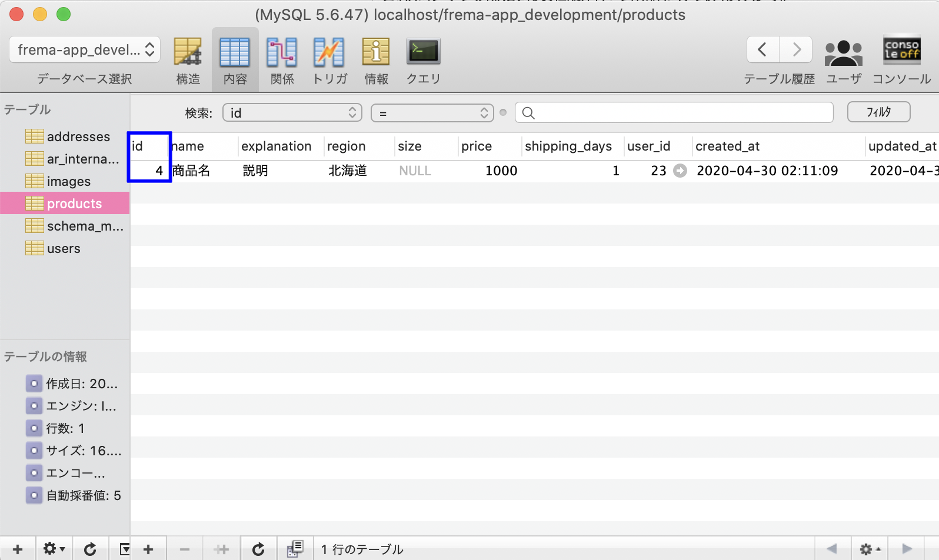Viewport: 939px width, 560px height.
Task: Sort by the price column header
Action: click(x=490, y=146)
